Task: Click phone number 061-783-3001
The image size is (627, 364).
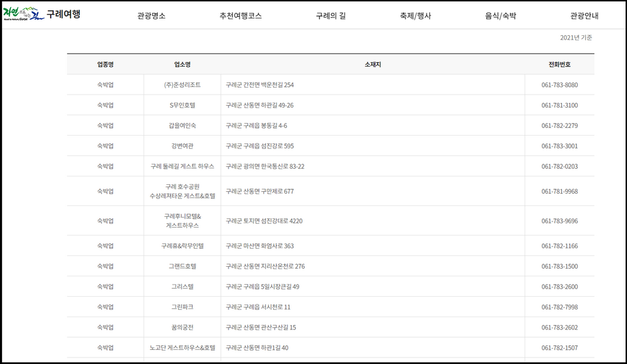Action: click(x=559, y=146)
